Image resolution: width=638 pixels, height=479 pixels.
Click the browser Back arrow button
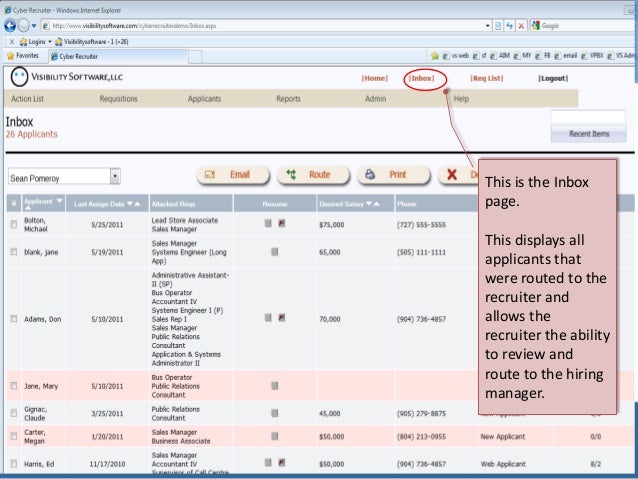(x=10, y=26)
